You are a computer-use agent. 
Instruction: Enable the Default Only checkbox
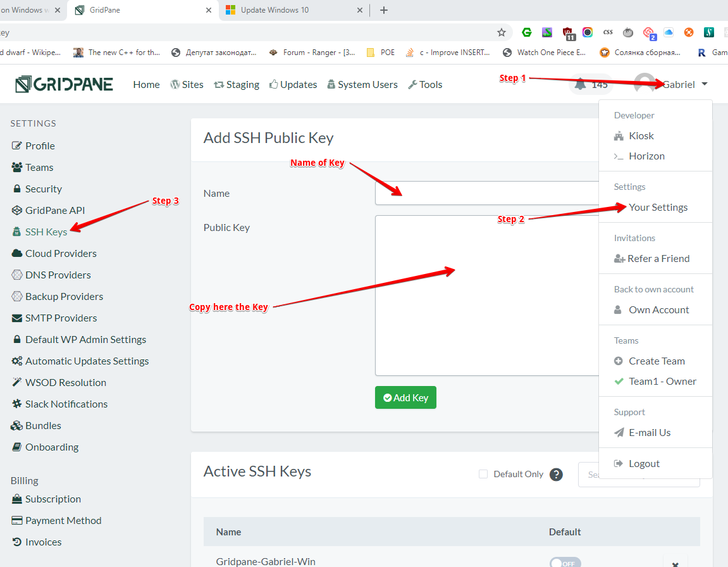483,474
